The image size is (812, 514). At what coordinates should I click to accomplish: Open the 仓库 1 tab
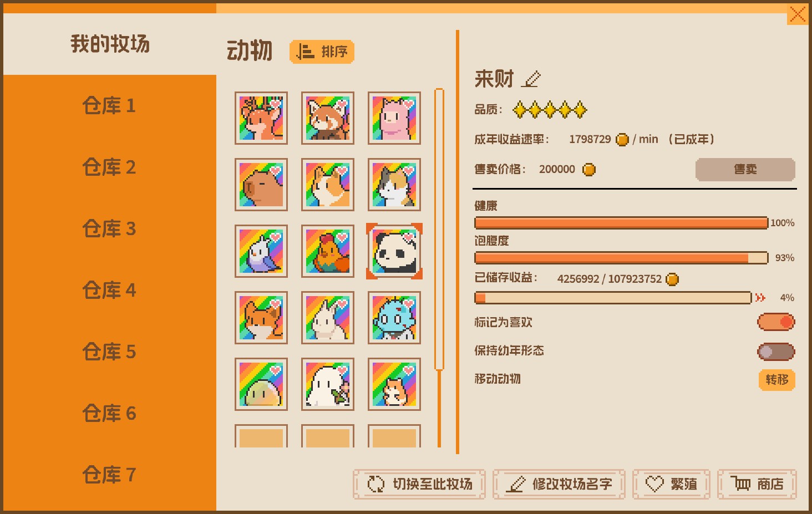pyautogui.click(x=109, y=105)
